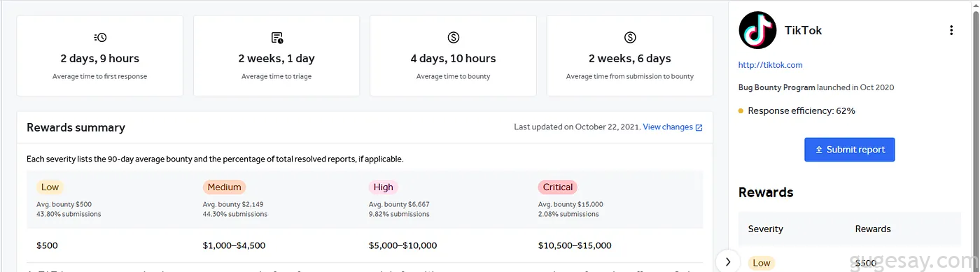Click the Submit report button
This screenshot has width=980, height=272.
(x=849, y=150)
